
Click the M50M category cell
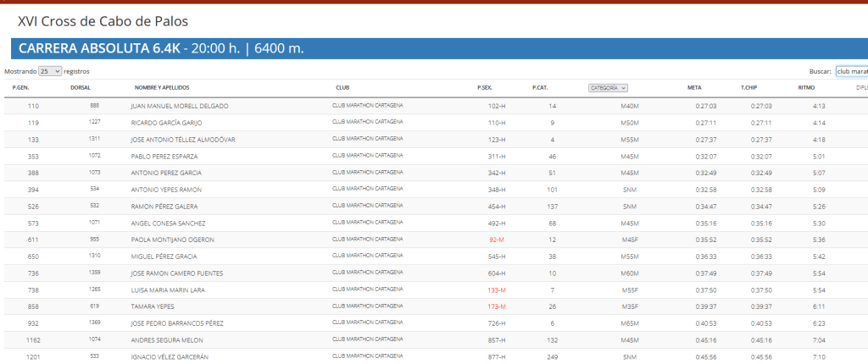pyautogui.click(x=630, y=123)
